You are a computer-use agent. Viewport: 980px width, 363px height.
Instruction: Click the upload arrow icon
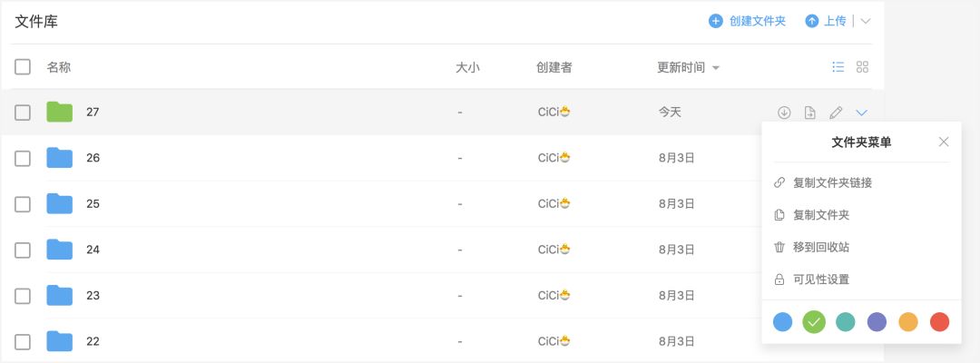pos(812,21)
